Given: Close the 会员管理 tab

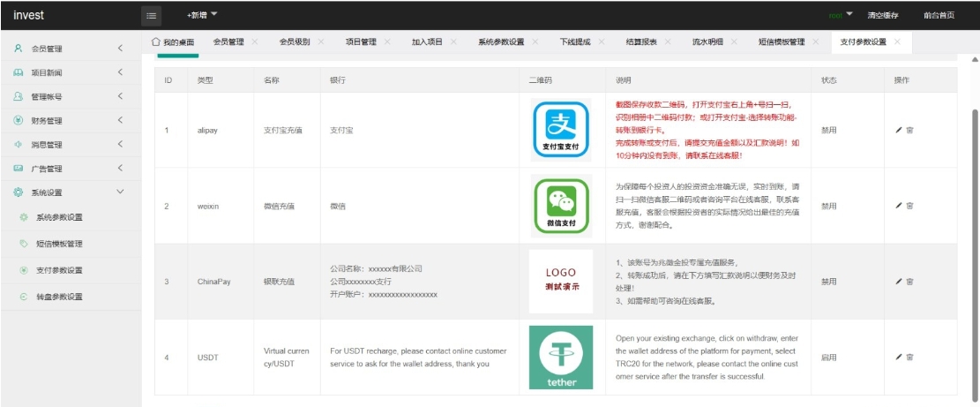Looking at the screenshot, I should pyautogui.click(x=254, y=41).
